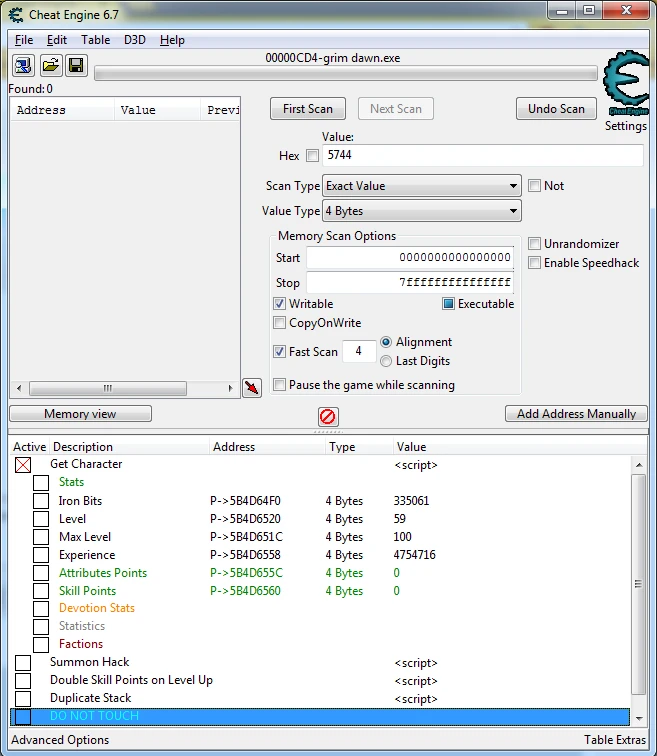Open Table Extras
657x756 pixels.
click(x=615, y=740)
